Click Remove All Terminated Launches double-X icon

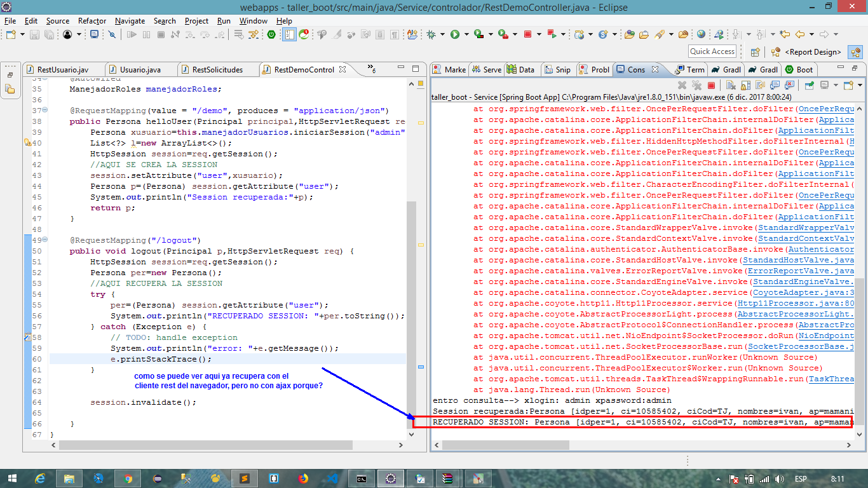pyautogui.click(x=697, y=85)
